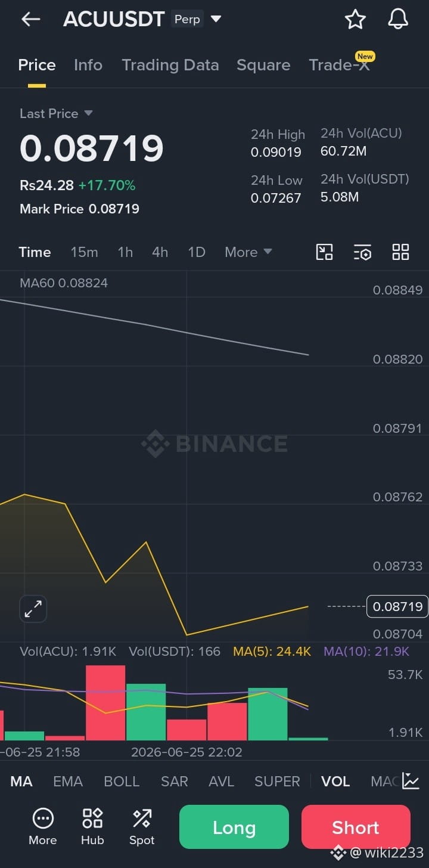Tap the Mark Price 0.08719 text
The height and width of the screenshot is (868, 429).
tap(79, 209)
